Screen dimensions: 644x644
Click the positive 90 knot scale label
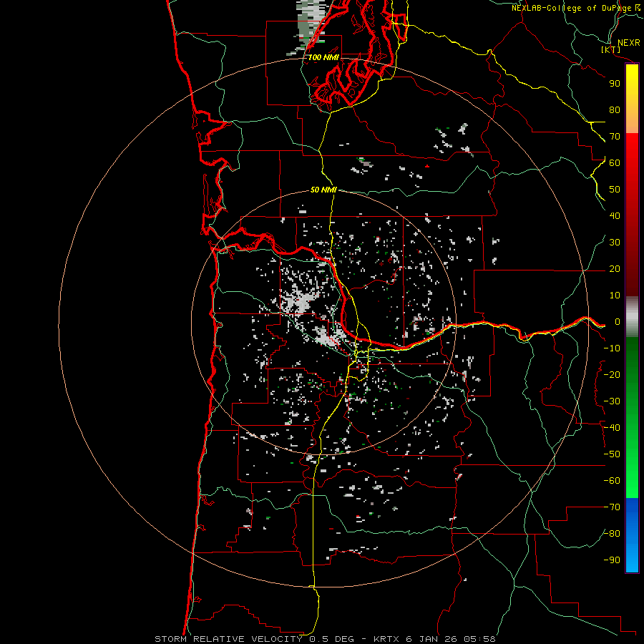[615, 84]
